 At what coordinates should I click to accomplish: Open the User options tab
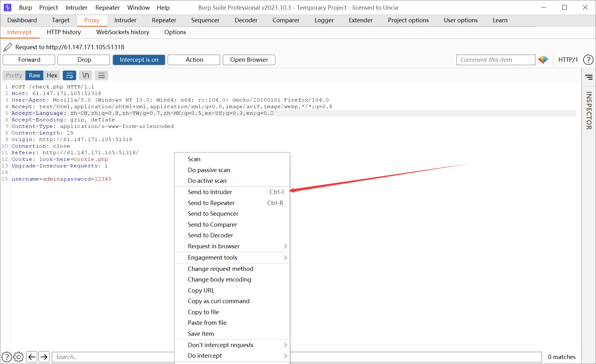pos(460,20)
